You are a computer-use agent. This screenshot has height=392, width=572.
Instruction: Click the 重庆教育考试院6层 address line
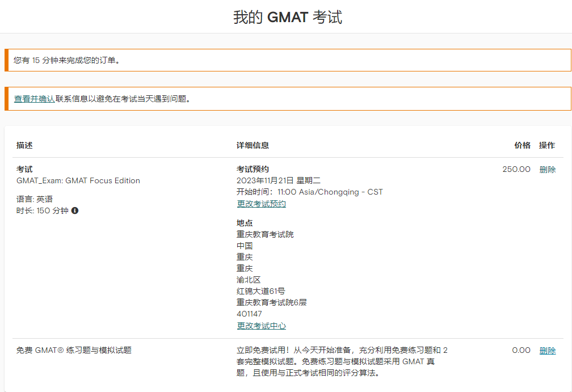tap(271, 302)
